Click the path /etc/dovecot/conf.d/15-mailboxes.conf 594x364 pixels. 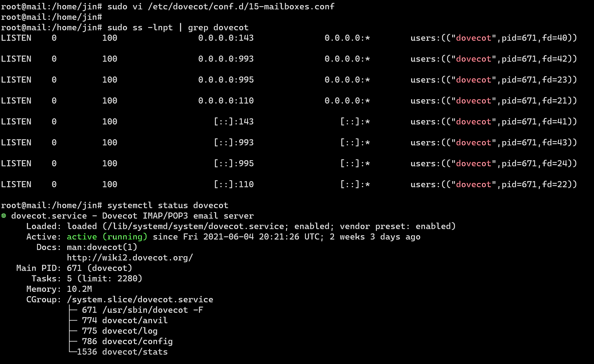tap(241, 6)
